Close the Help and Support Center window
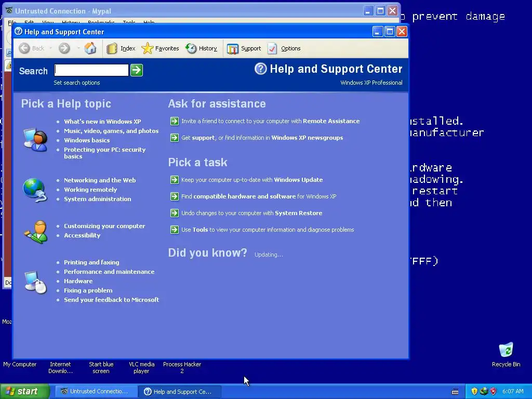Viewport: 532px width, 399px height. pyautogui.click(x=402, y=32)
